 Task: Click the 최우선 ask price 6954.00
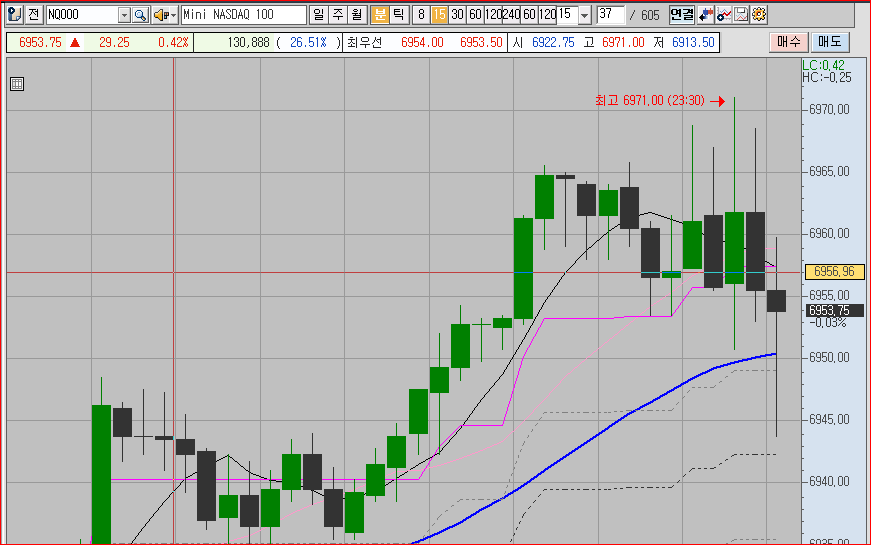coord(422,42)
